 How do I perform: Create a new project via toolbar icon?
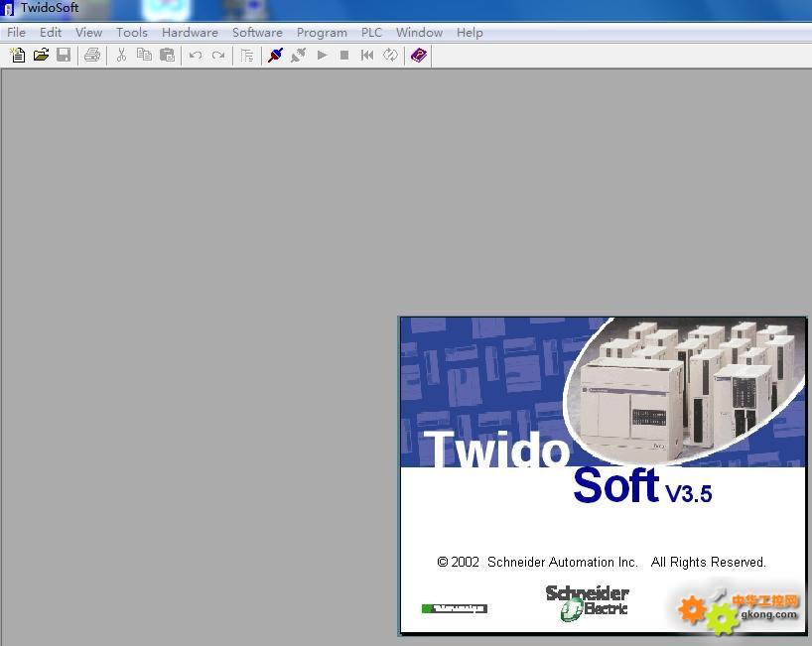point(18,55)
